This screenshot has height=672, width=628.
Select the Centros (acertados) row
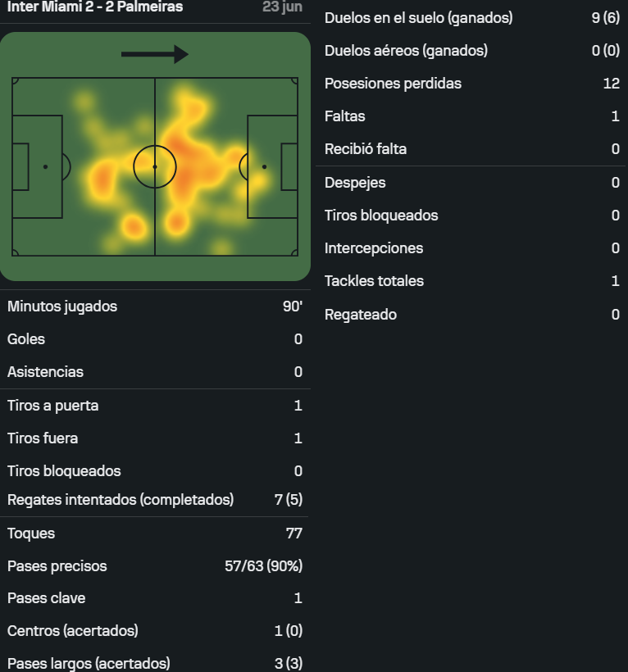[x=155, y=631]
